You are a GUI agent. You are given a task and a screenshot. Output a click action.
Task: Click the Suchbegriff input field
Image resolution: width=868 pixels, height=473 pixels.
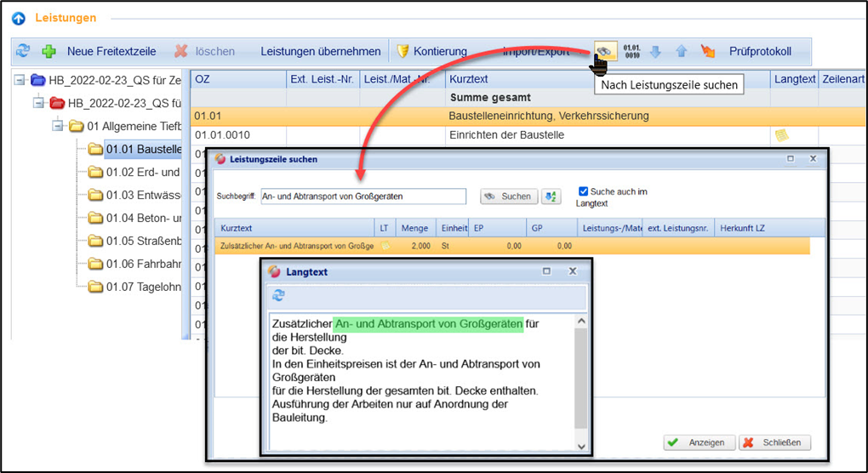363,197
